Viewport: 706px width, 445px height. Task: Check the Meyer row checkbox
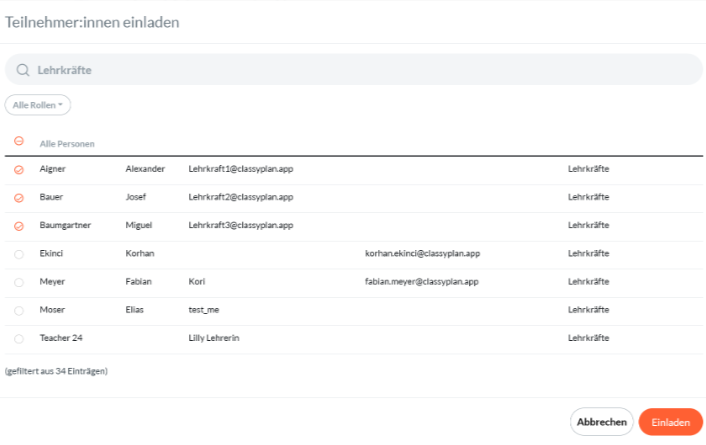click(19, 282)
